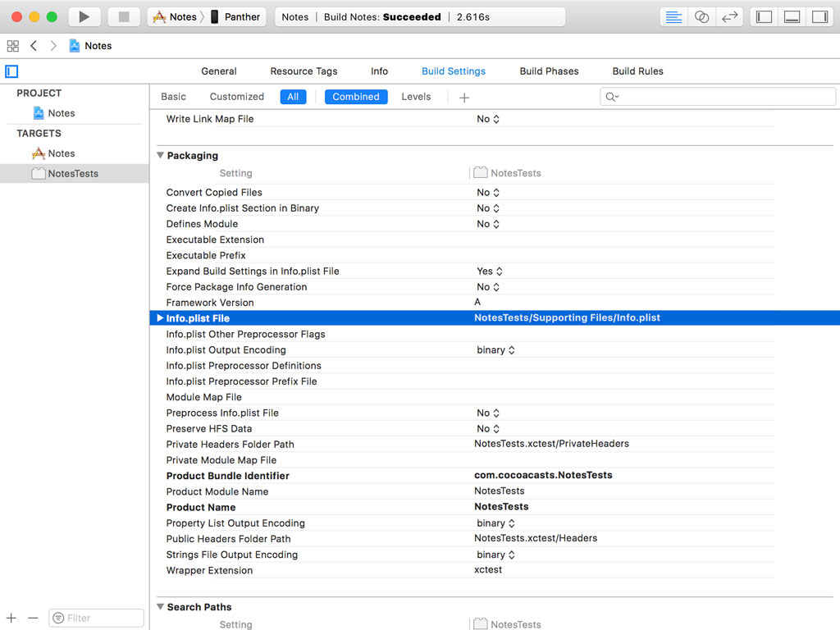Switch to Combined view
Screen dimensions: 840x630
click(x=356, y=97)
